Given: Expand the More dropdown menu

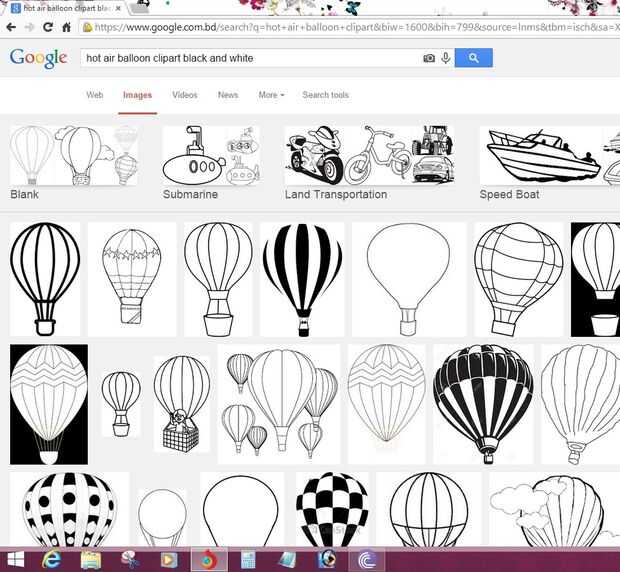Looking at the screenshot, I should (x=271, y=95).
